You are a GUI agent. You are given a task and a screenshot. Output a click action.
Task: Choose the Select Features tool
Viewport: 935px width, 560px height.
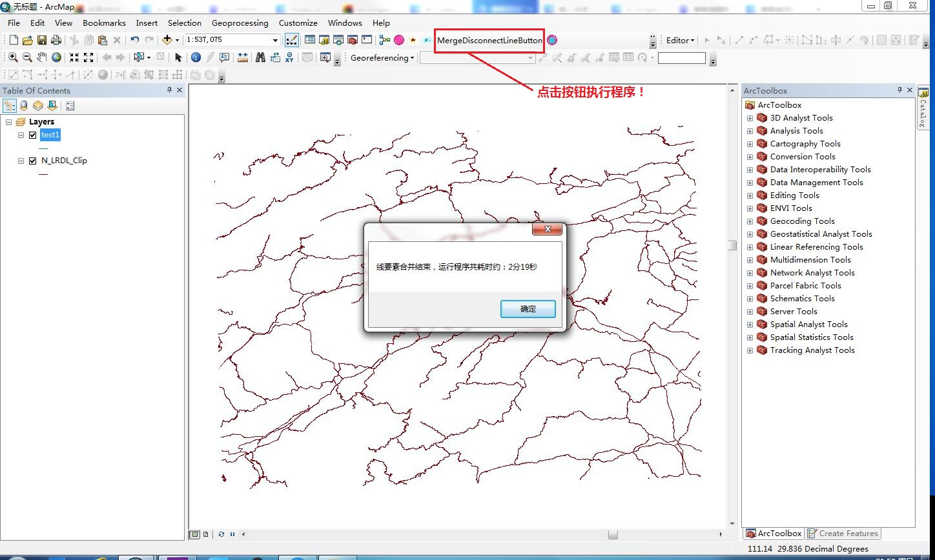(x=138, y=57)
